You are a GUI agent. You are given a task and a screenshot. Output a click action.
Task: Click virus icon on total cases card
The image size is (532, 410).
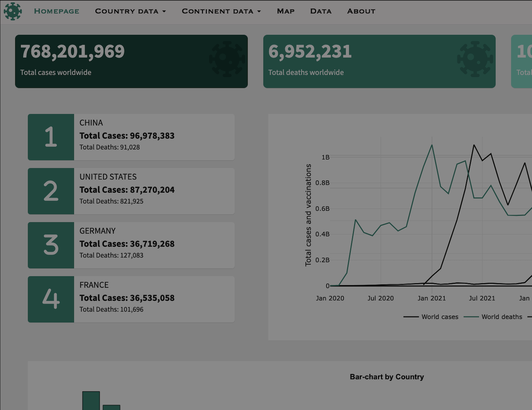227,59
